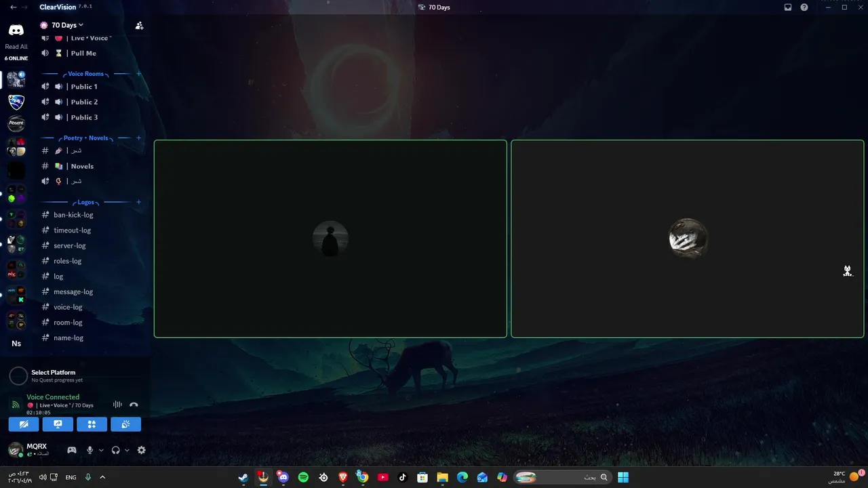Open Voice Connected connection details
The image size is (868, 488).
coord(53,397)
